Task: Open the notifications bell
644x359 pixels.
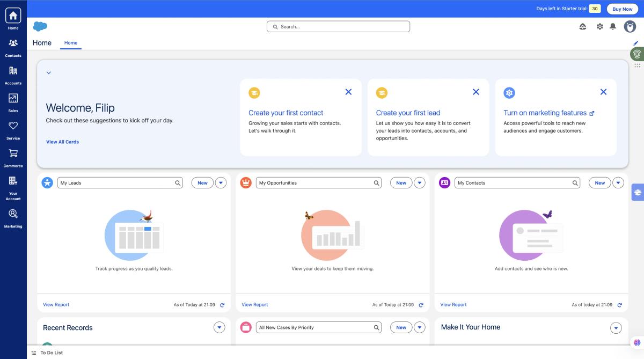Action: tap(613, 26)
